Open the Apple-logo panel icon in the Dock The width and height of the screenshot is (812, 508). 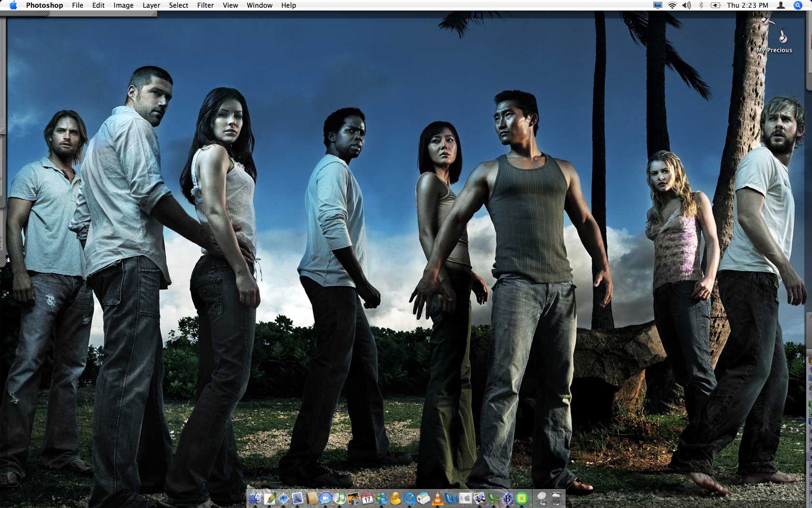pos(465,498)
